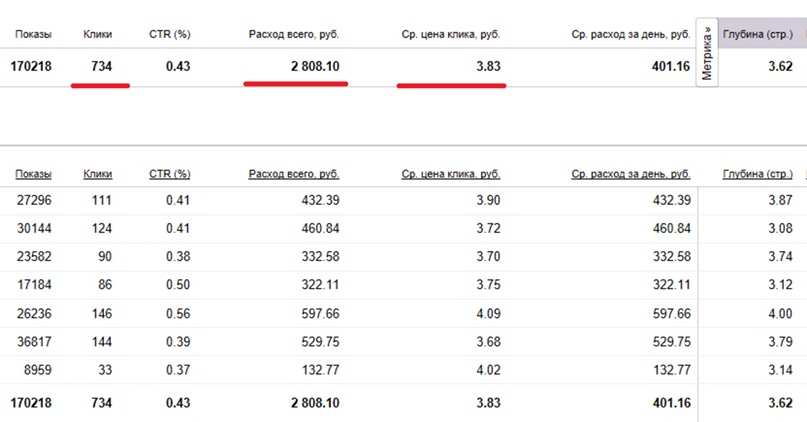This screenshot has height=422, width=807.
Task: Select the 36817 impressions cell
Action: 35,341
